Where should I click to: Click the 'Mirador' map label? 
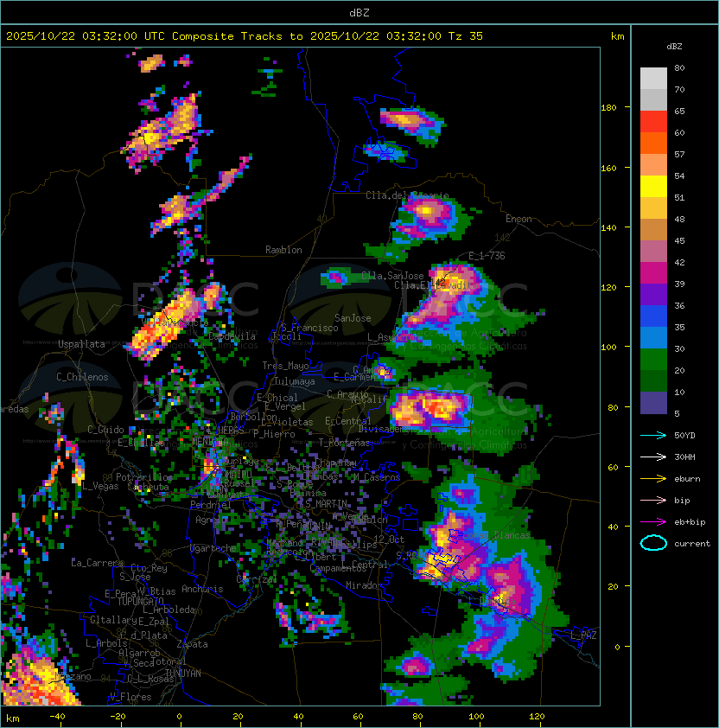click(364, 585)
